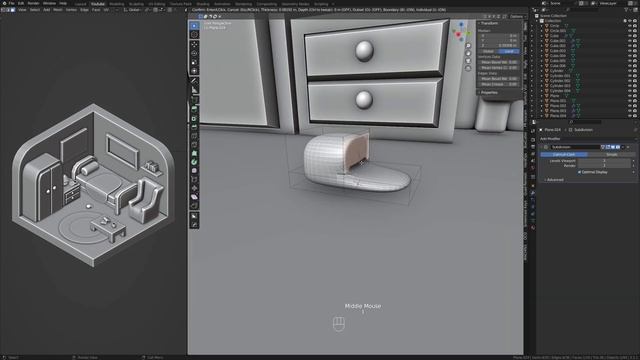
Task: Open the outliner filter funnel icon
Action: click(x=626, y=9)
